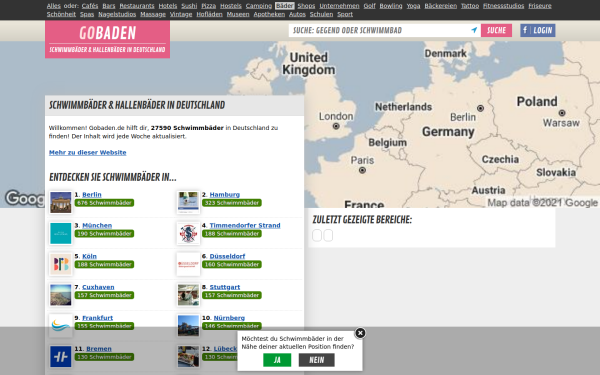Screen dimensions: 600x375
Task: Open the Hamburg city link
Action: point(225,194)
